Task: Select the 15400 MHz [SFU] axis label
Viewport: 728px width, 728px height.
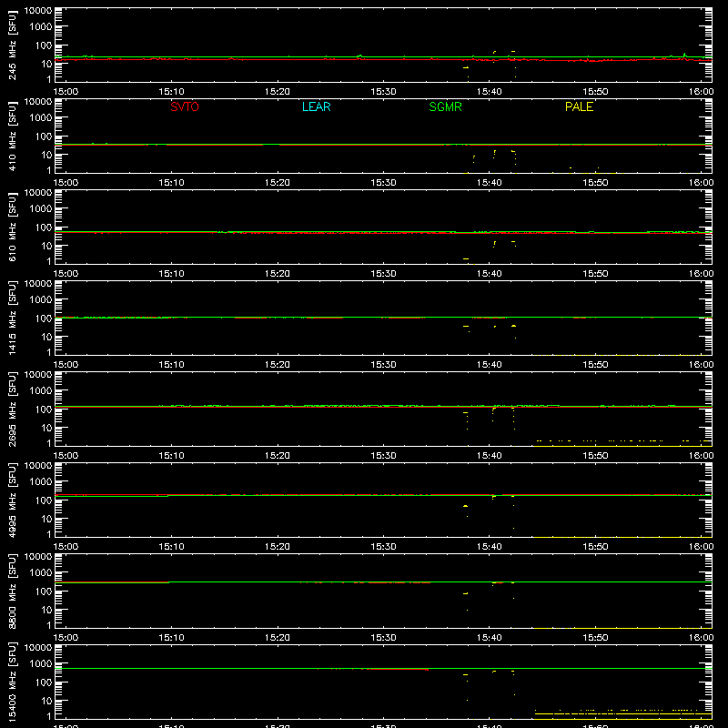Action: point(13,682)
